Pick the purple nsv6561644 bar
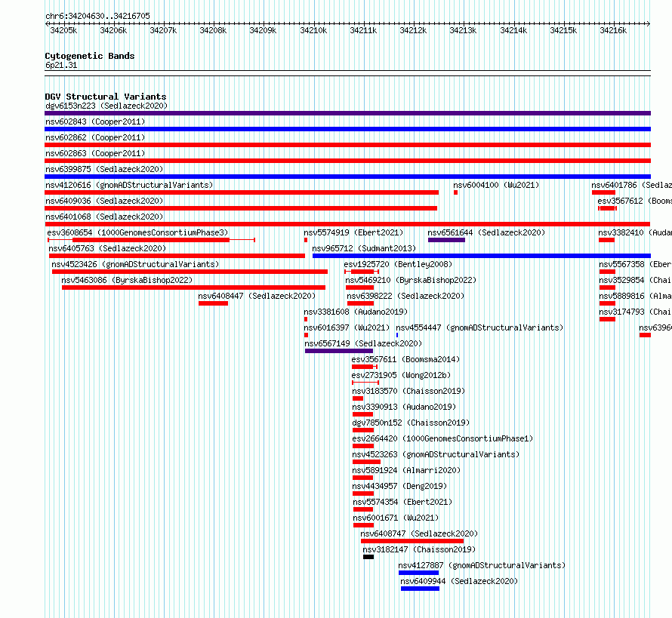Screen dimensions: 672x618 pos(446,240)
